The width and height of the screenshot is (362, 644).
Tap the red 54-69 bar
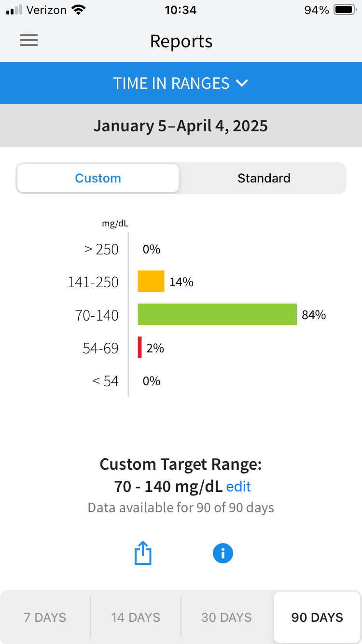pyautogui.click(x=140, y=348)
